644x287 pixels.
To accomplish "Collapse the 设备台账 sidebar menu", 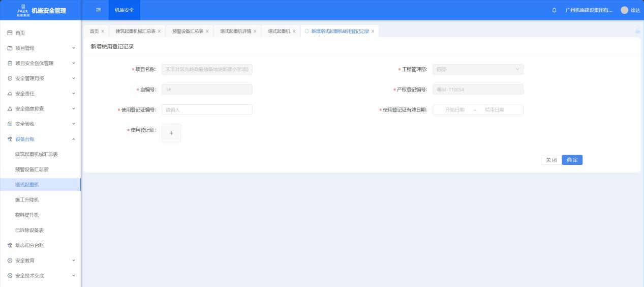I will pos(40,139).
